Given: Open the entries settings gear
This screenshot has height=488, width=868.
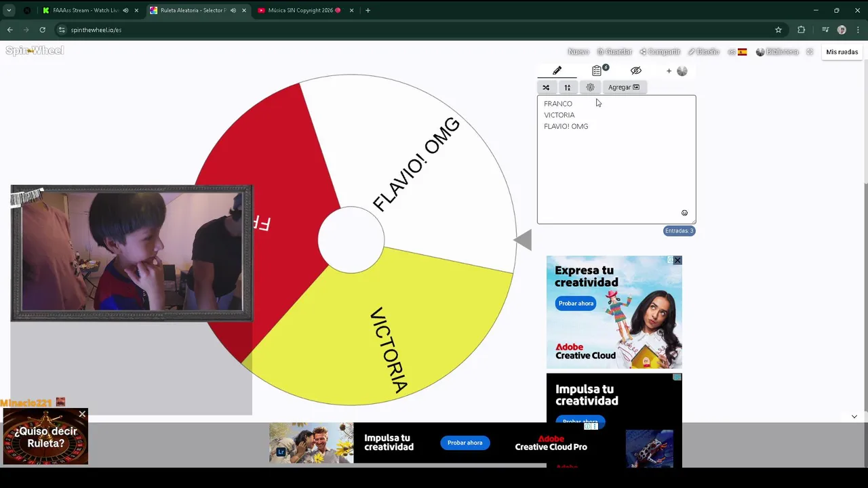Looking at the screenshot, I should (590, 87).
